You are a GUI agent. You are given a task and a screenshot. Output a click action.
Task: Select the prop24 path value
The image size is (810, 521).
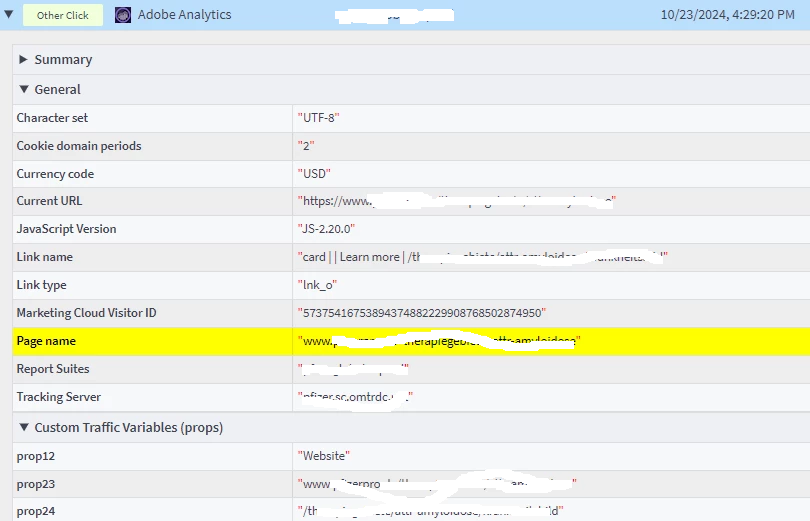430,511
